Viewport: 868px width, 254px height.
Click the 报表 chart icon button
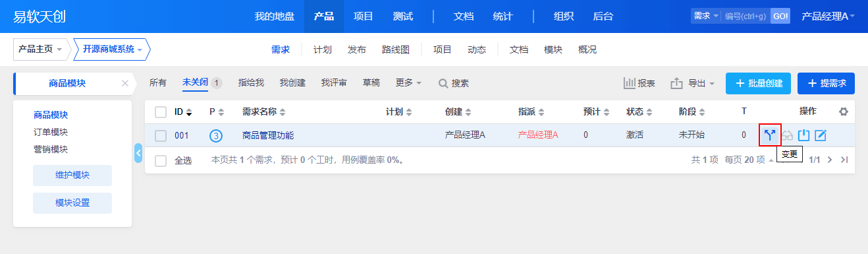click(x=639, y=83)
